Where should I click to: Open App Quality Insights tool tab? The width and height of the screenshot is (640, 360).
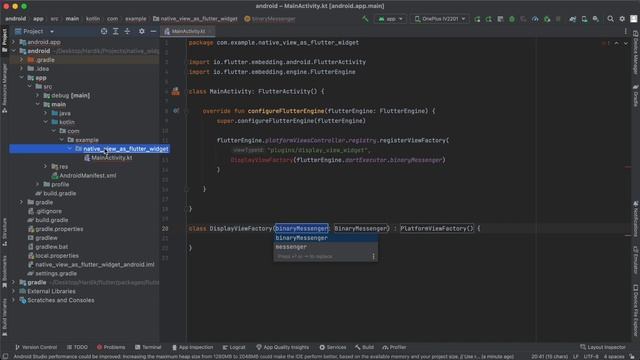(282, 347)
